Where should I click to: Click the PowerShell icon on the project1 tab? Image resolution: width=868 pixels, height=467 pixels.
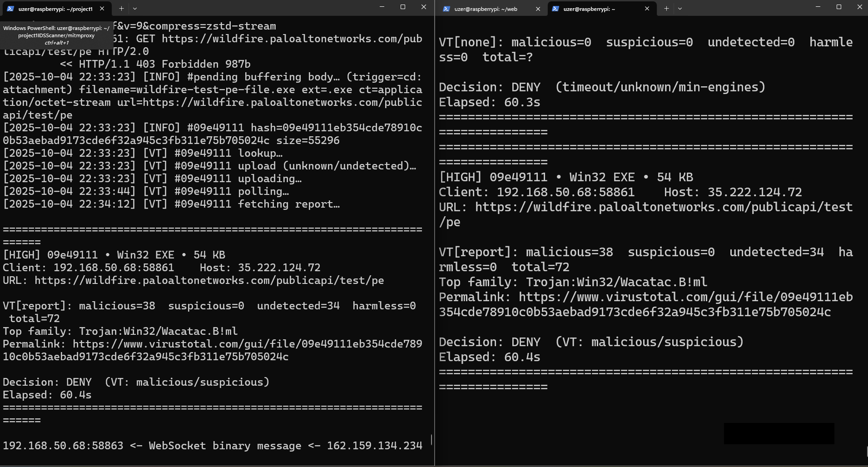(x=10, y=9)
